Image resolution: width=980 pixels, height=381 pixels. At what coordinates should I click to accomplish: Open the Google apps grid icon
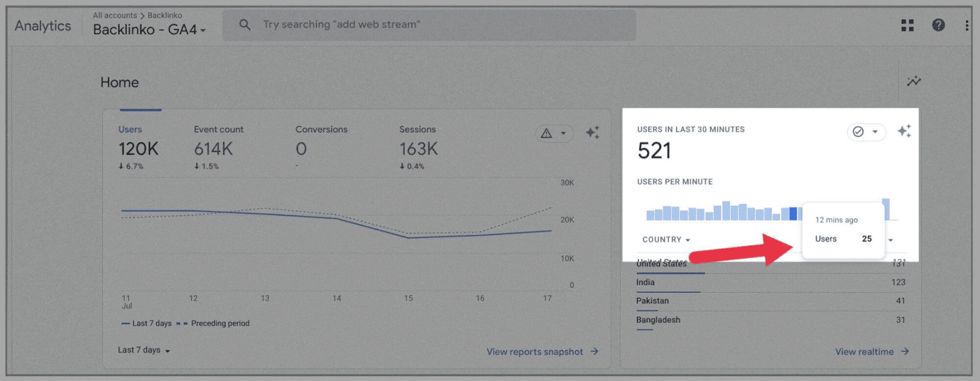[907, 25]
